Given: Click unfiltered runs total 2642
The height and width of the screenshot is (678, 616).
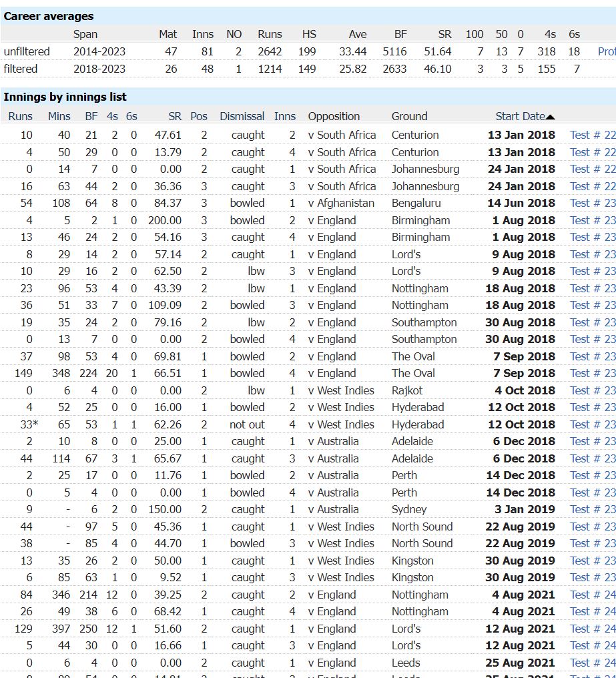Looking at the screenshot, I should [x=270, y=51].
